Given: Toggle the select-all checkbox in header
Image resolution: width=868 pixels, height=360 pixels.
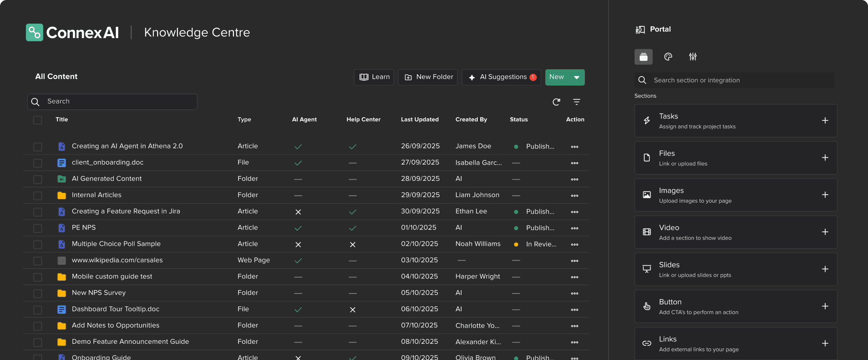Looking at the screenshot, I should tap(37, 120).
